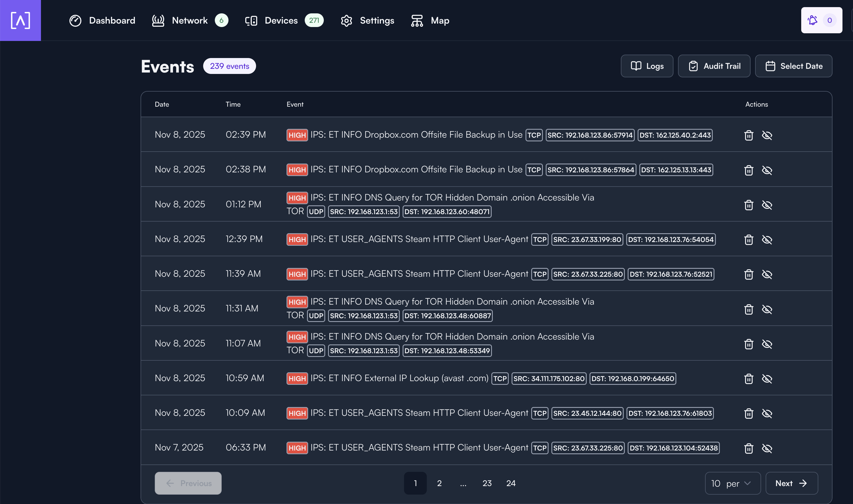Click the app logo in top-left corner
This screenshot has width=853, height=504.
(x=20, y=20)
